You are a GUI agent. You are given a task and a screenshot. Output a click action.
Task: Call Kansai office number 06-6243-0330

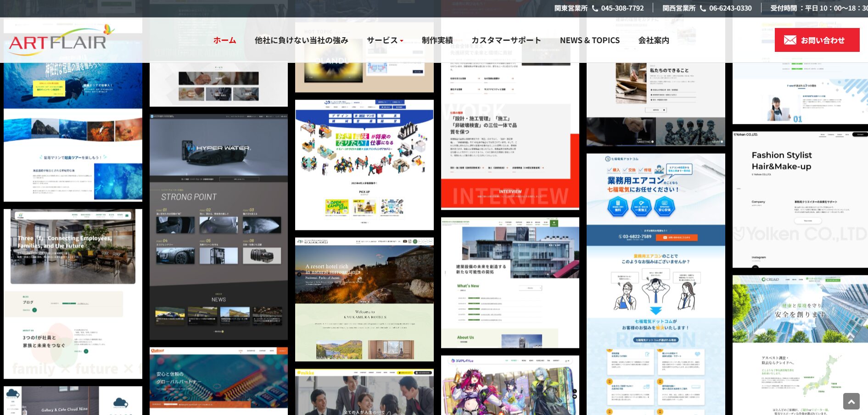click(x=730, y=8)
